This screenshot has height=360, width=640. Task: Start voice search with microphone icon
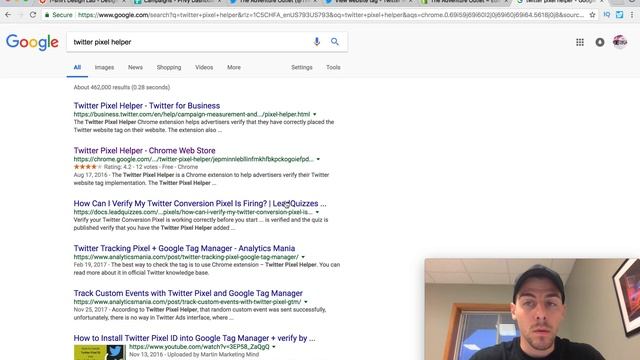[x=316, y=42]
